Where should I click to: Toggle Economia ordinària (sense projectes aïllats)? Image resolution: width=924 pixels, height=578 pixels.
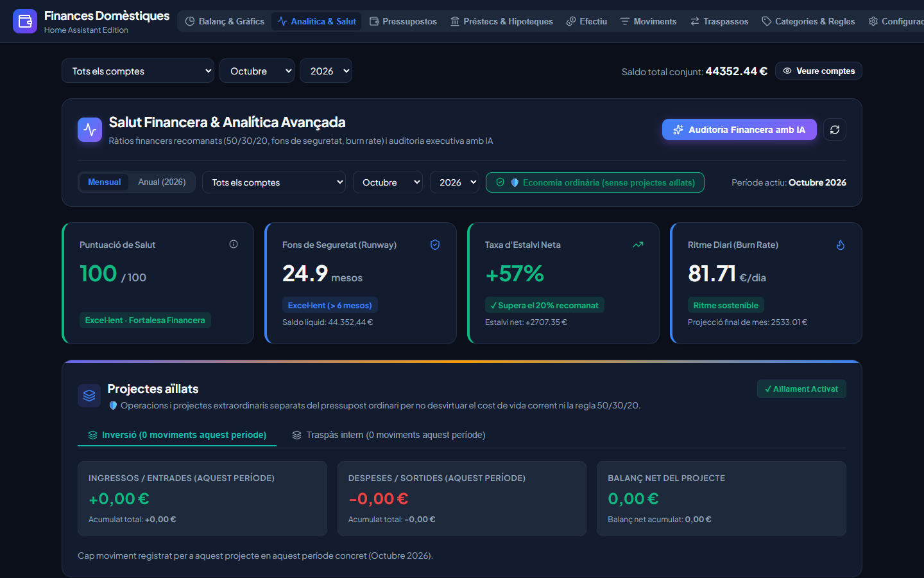click(595, 182)
